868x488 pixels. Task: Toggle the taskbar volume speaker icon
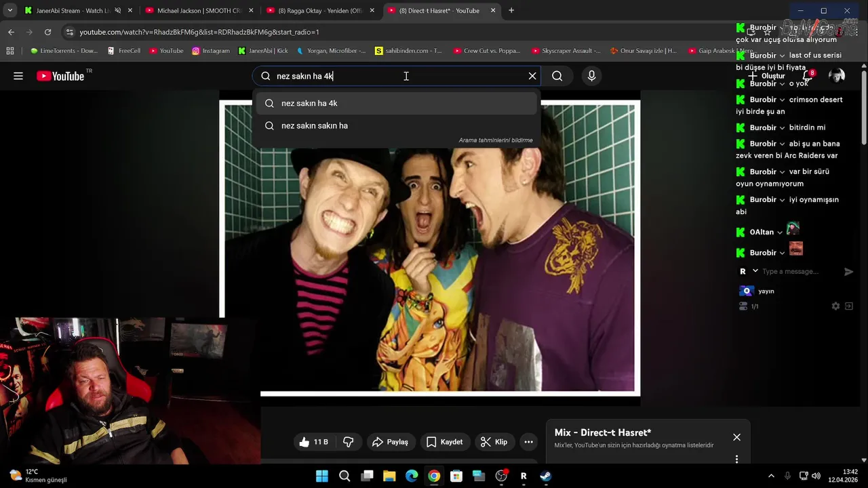tap(816, 476)
